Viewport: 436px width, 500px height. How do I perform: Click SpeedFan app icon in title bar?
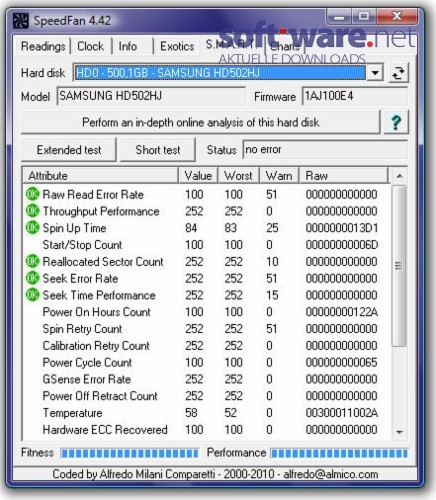[21, 21]
